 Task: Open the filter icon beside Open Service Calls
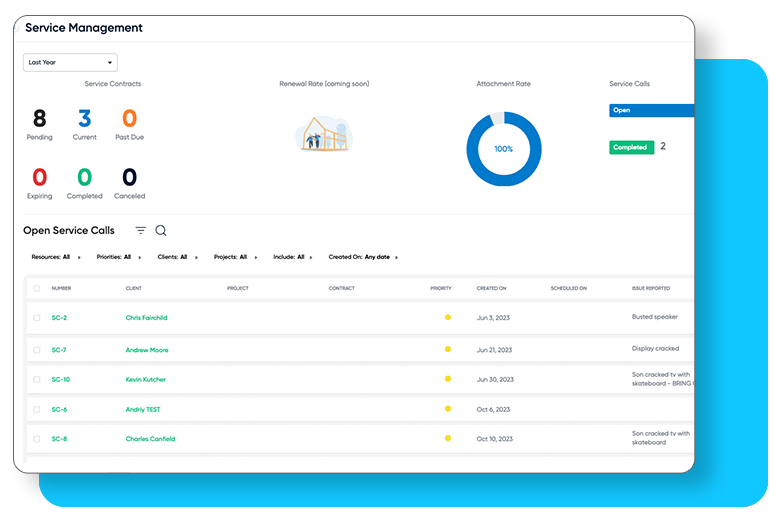point(141,230)
